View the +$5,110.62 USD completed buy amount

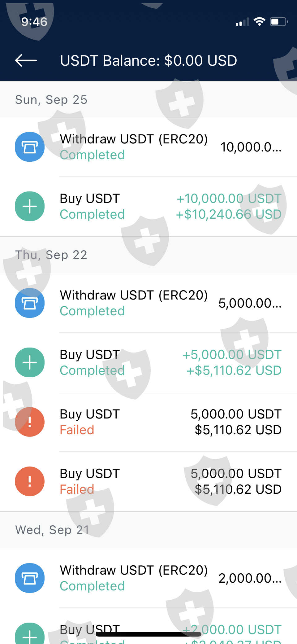[234, 370]
